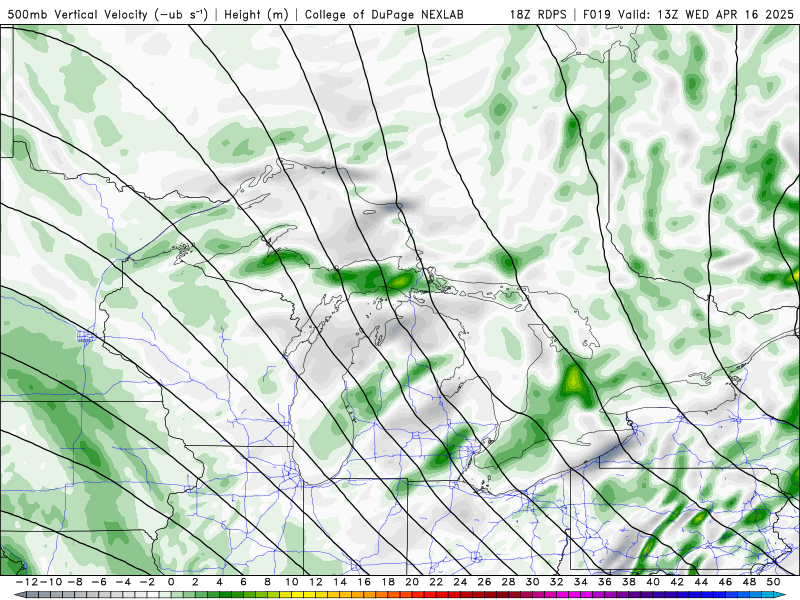Viewport: 800px width, 600px height.
Task: Click the '34' legend scale label
Action: pyautogui.click(x=581, y=582)
